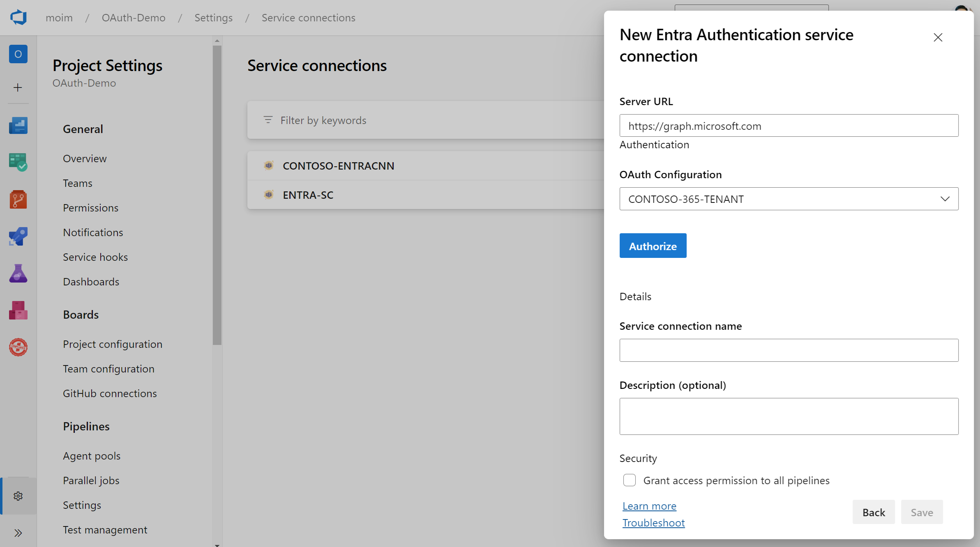Open the Test Plans flask icon
This screenshot has width=980, height=547.
(18, 273)
